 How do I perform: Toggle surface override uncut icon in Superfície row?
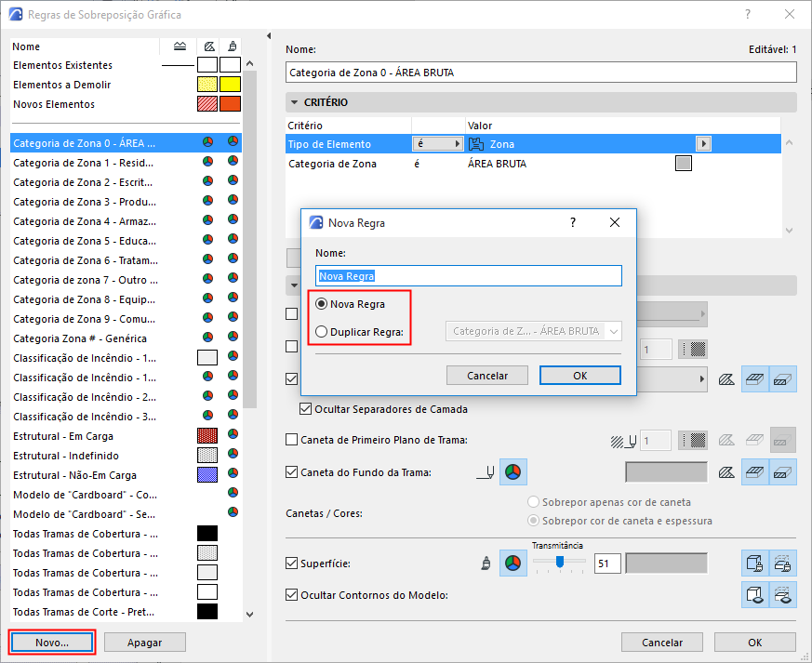pyautogui.click(x=755, y=564)
